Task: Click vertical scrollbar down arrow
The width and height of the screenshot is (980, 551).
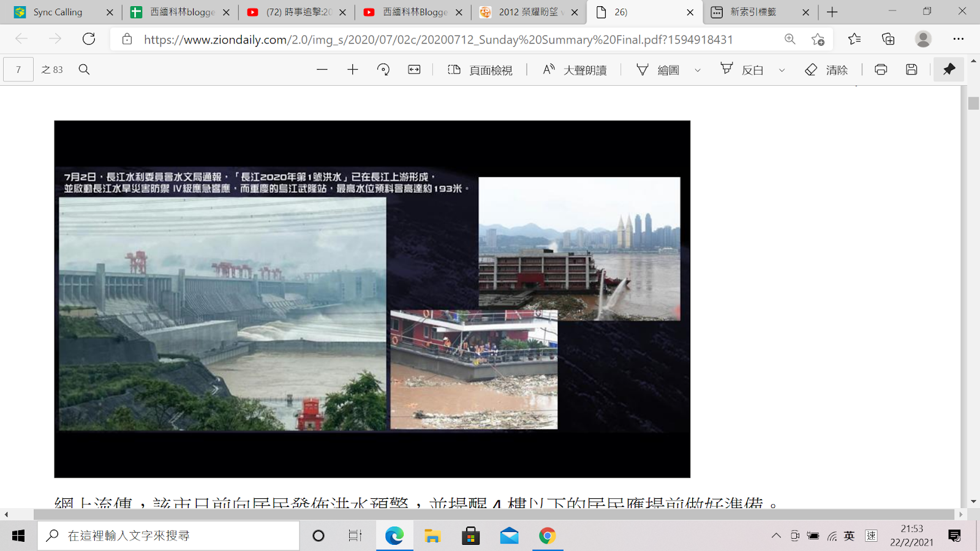Action: [973, 502]
